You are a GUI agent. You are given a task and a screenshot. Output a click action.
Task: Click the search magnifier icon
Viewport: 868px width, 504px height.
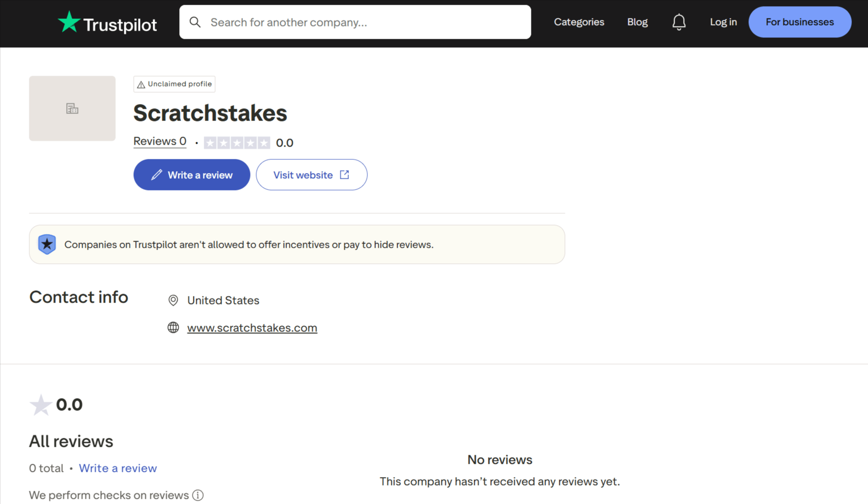pyautogui.click(x=195, y=22)
